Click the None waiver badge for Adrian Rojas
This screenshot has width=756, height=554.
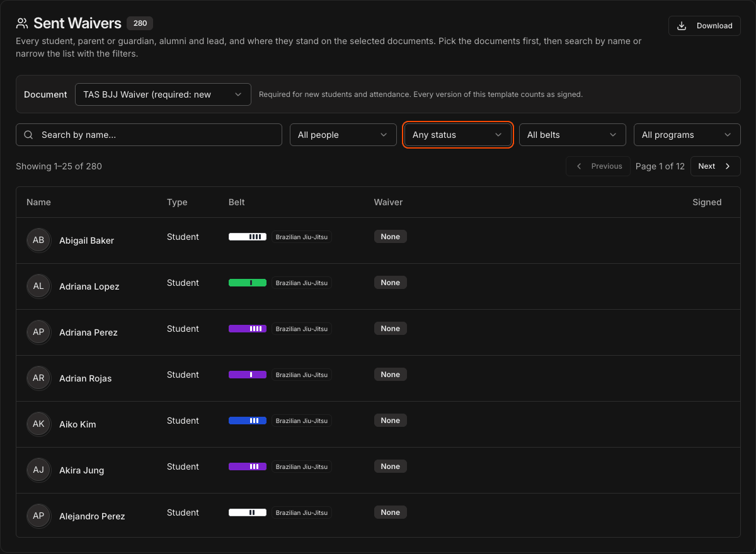(391, 375)
